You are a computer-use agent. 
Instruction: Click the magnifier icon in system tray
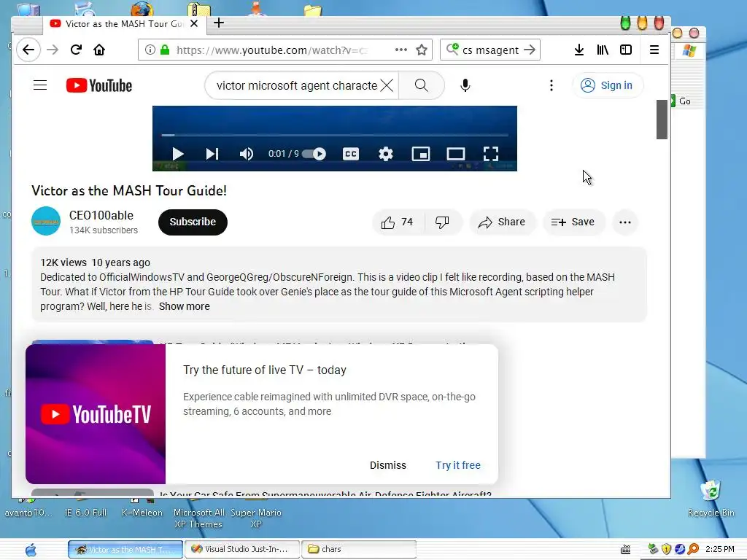693,549
